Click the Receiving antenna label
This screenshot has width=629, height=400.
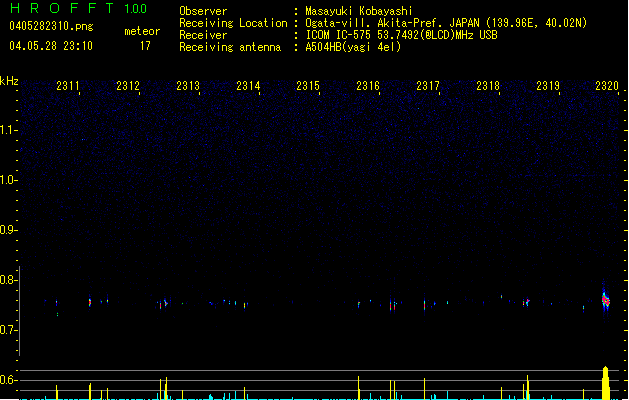(x=230, y=47)
